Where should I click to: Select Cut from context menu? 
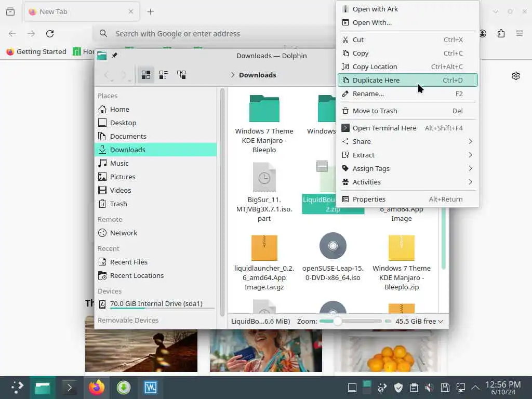click(407, 39)
